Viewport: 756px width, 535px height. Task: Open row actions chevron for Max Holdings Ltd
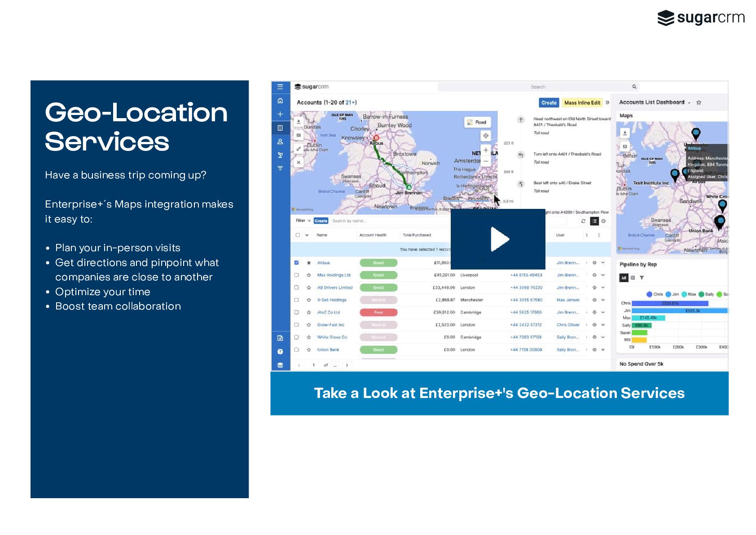coord(603,275)
